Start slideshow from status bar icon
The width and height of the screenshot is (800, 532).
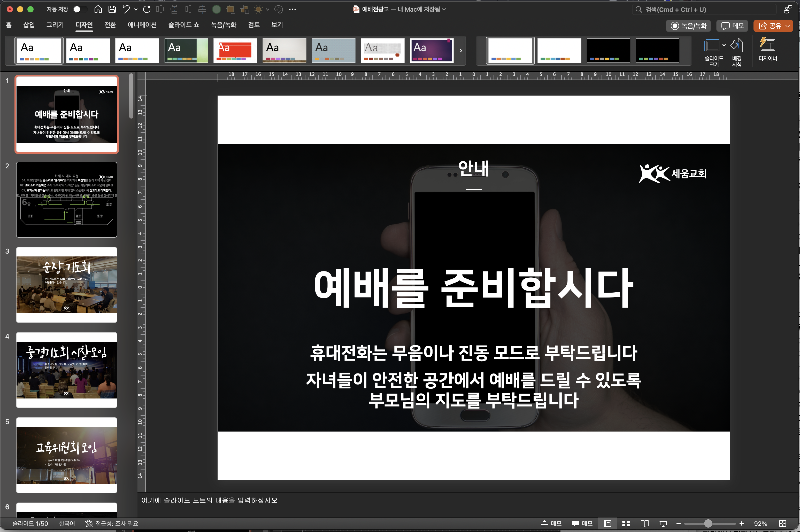[663, 523]
